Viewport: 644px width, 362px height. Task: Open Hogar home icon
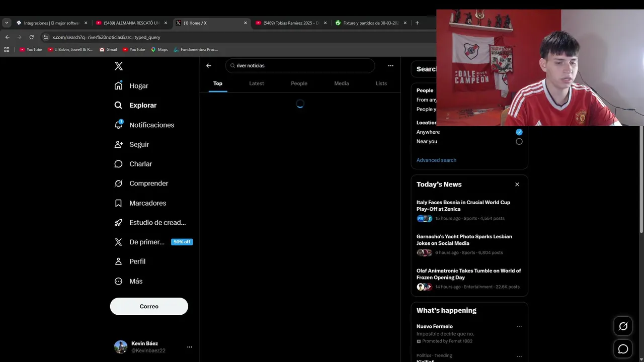point(118,85)
